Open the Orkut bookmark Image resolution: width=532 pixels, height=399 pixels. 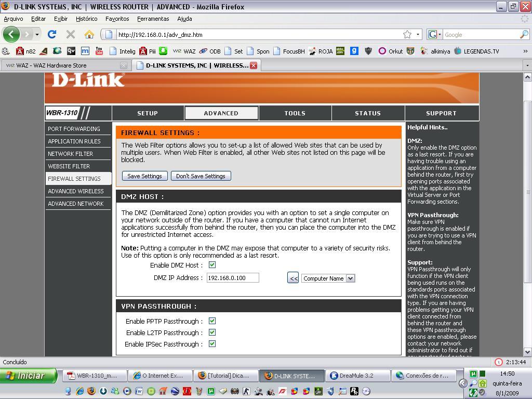click(x=391, y=51)
